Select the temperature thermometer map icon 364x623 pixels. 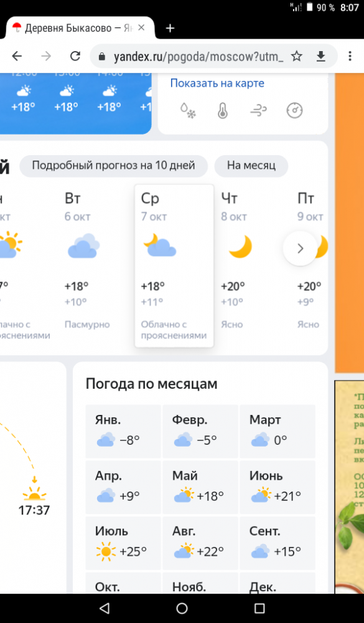[223, 111]
